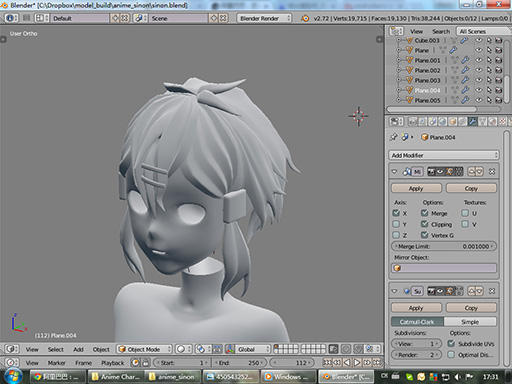Screen dimensions: 512x384
Task: Move Mirror modifier up in stack
Action: click(471, 171)
